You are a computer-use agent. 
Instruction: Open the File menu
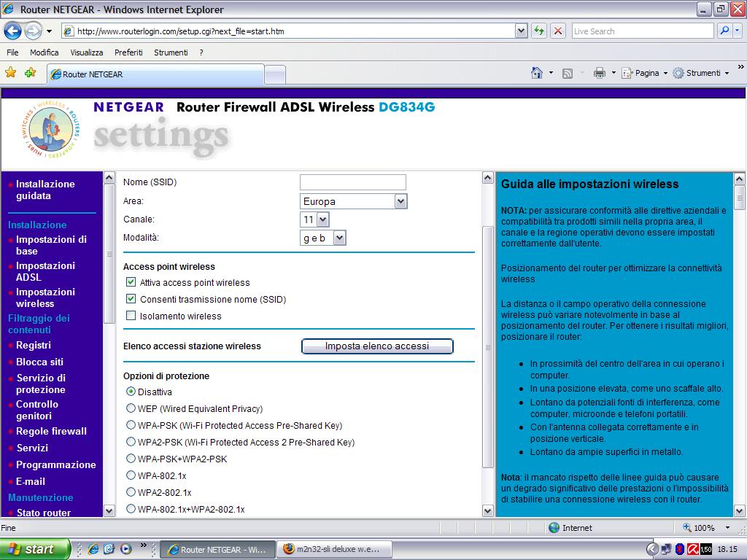(13, 52)
